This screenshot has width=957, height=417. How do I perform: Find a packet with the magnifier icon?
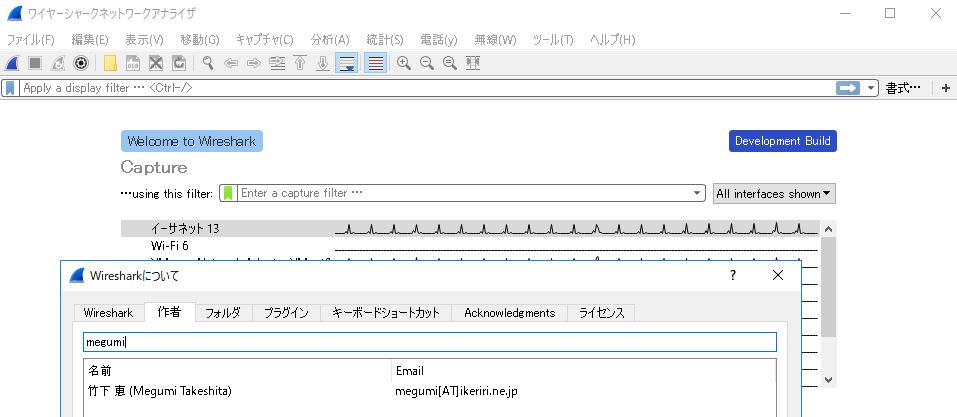click(x=208, y=63)
